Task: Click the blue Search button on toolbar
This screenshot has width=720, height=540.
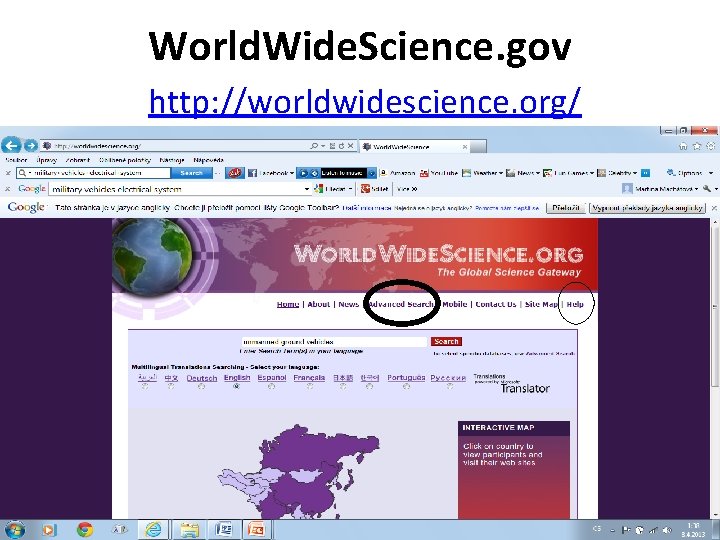Action: coord(191,173)
